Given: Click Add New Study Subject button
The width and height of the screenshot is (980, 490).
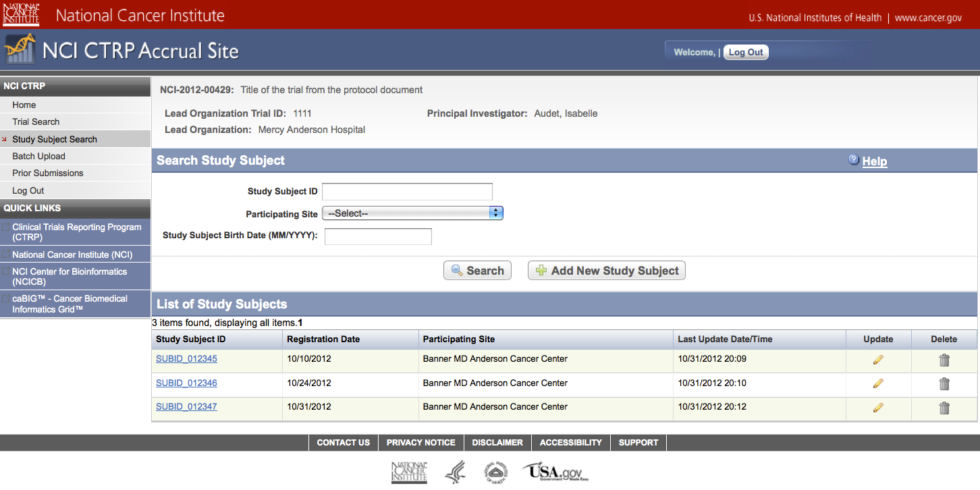Looking at the screenshot, I should [607, 271].
